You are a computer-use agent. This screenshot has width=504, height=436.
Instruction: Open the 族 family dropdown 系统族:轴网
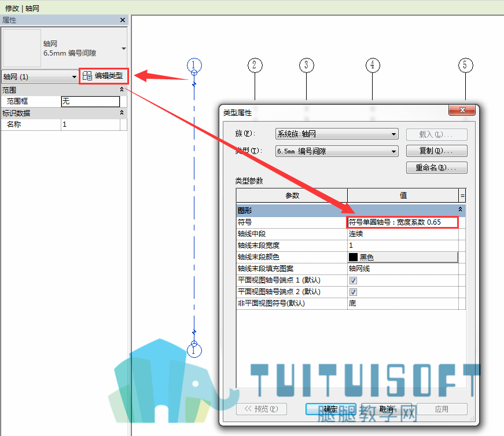pyautogui.click(x=337, y=134)
